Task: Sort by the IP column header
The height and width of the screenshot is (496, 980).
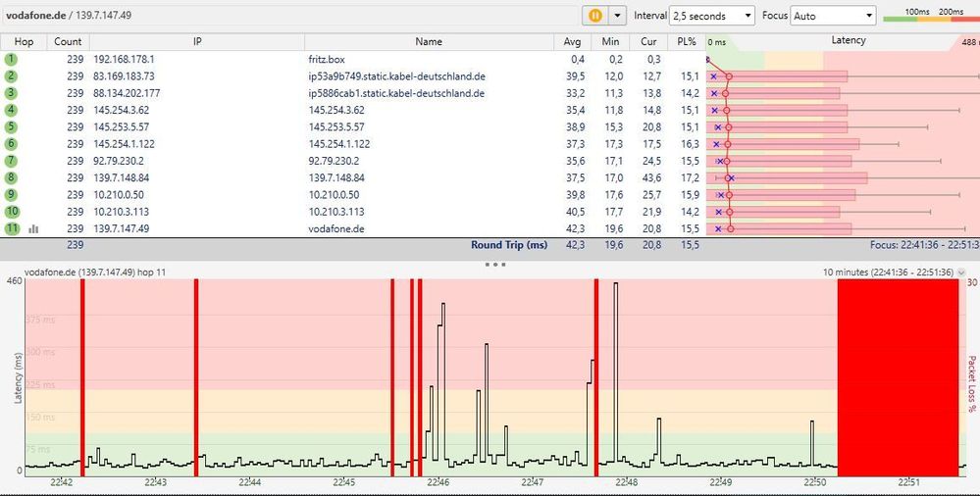Action: click(197, 42)
